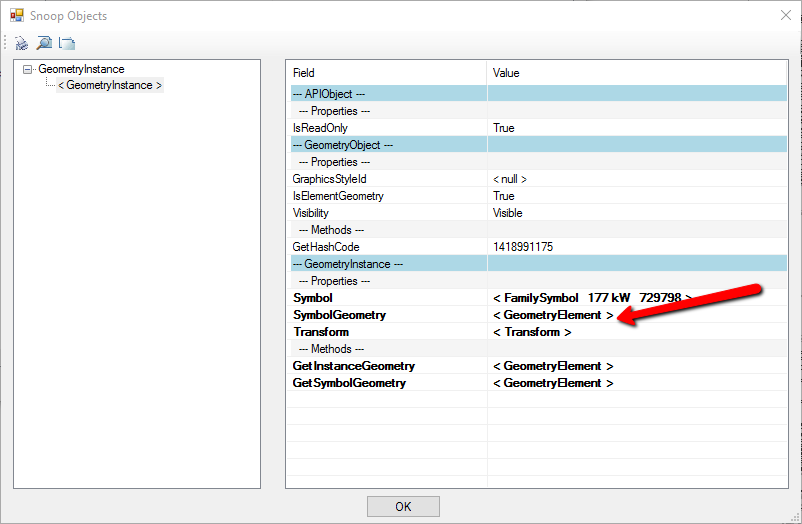Select the root GeometryInstance tree label

click(81, 70)
